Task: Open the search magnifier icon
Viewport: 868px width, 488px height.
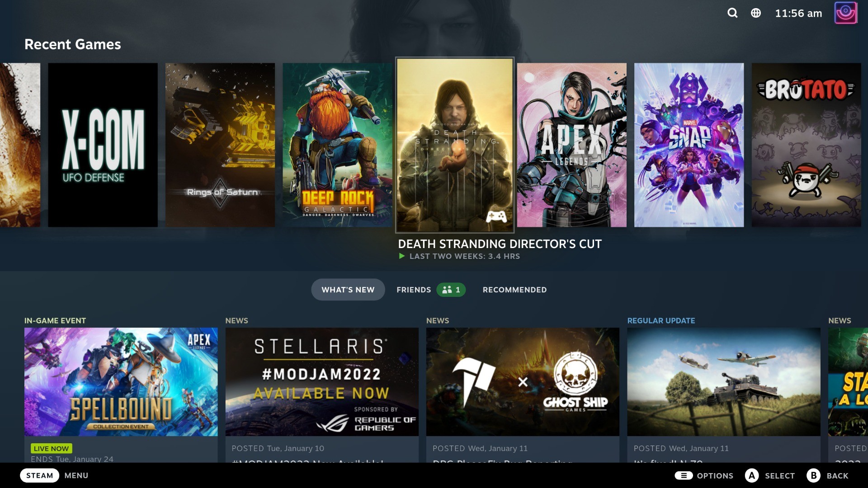Action: 732,13
